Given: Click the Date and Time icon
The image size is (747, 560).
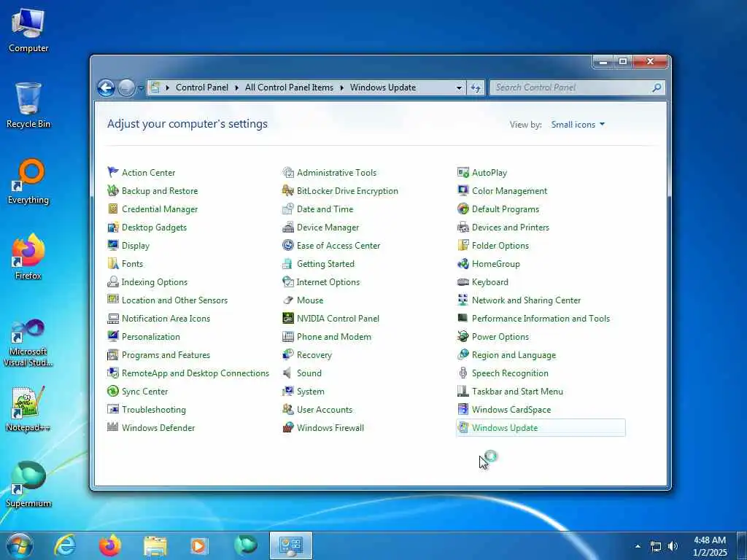Looking at the screenshot, I should 287,209.
